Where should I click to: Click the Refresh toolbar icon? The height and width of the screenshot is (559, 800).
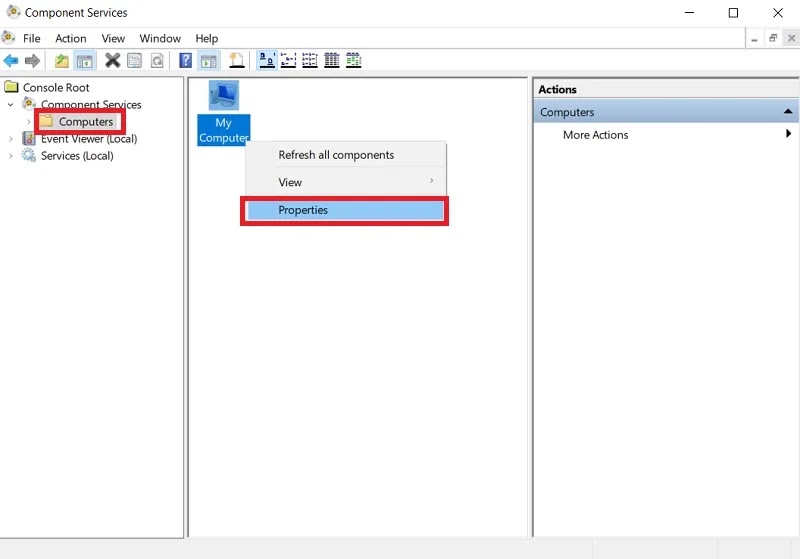(157, 61)
